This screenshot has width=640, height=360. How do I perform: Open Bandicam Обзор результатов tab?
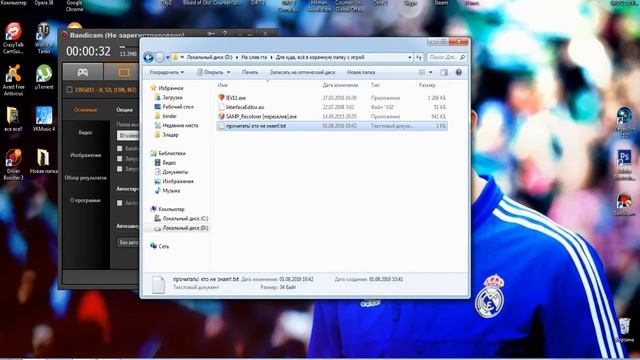(x=85, y=178)
